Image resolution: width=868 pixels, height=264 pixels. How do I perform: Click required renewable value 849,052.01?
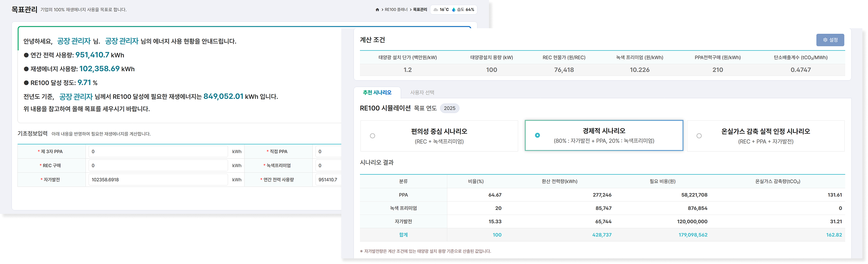(223, 96)
